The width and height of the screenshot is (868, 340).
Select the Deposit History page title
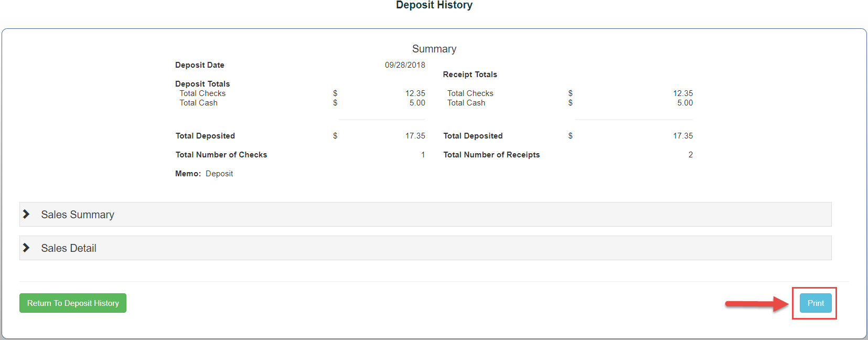434,5
